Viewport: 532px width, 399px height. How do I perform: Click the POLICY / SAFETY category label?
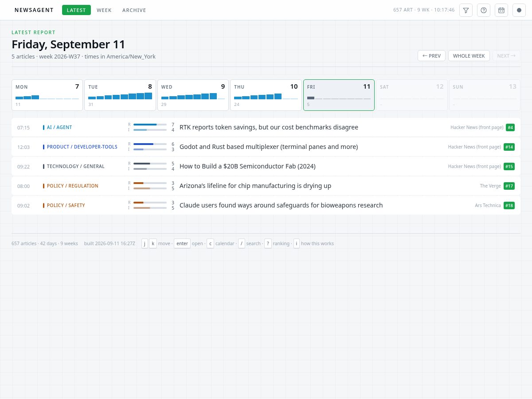[x=66, y=205]
